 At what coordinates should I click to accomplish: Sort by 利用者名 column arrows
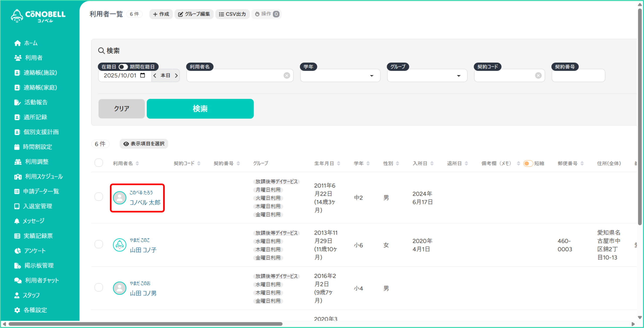[x=137, y=163]
